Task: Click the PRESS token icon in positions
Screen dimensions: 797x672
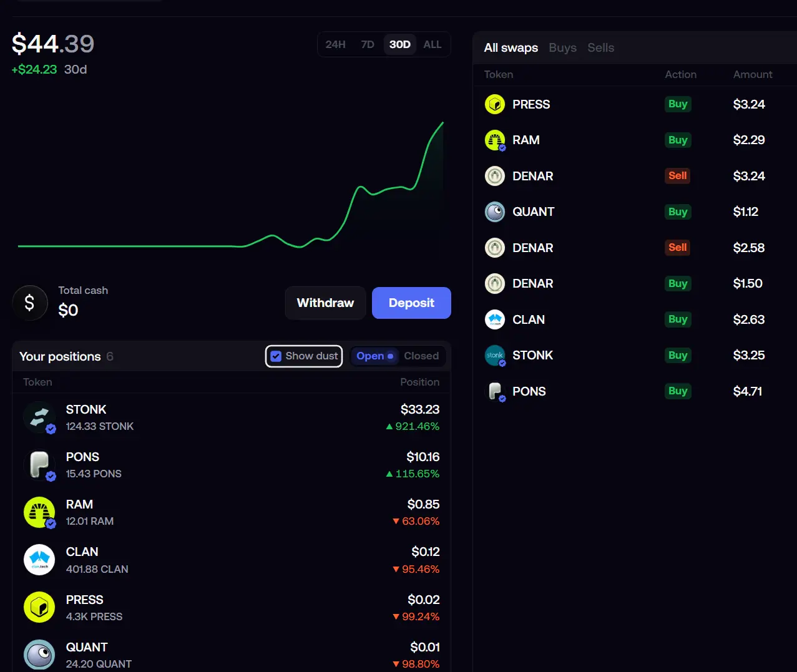Action: tap(39, 608)
